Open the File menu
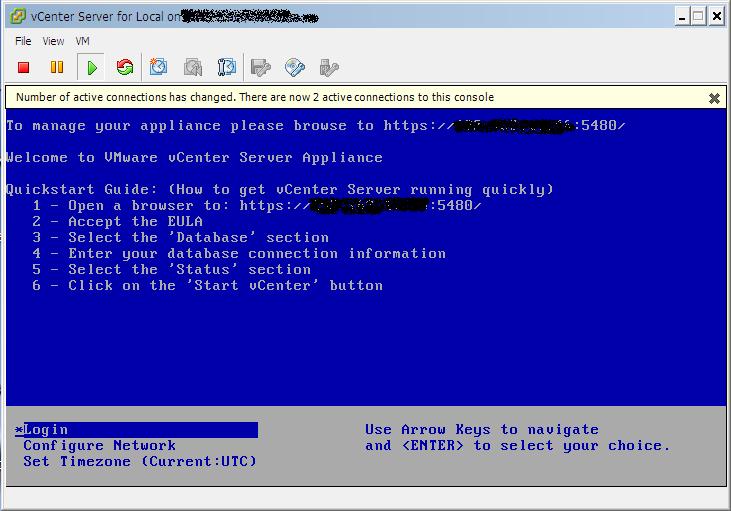The height and width of the screenshot is (511, 731). pyautogui.click(x=23, y=41)
